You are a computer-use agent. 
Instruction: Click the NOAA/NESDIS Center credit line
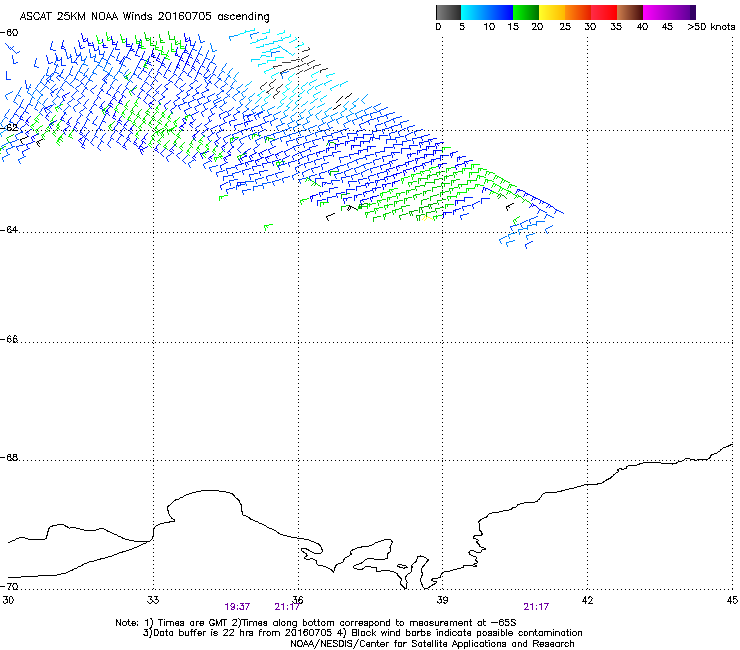click(x=432, y=643)
